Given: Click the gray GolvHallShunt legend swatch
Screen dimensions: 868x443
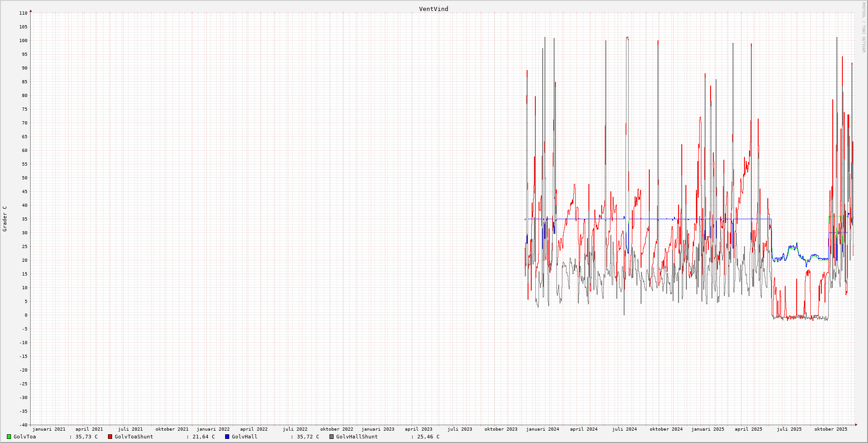Looking at the screenshot, I should pos(331,437).
